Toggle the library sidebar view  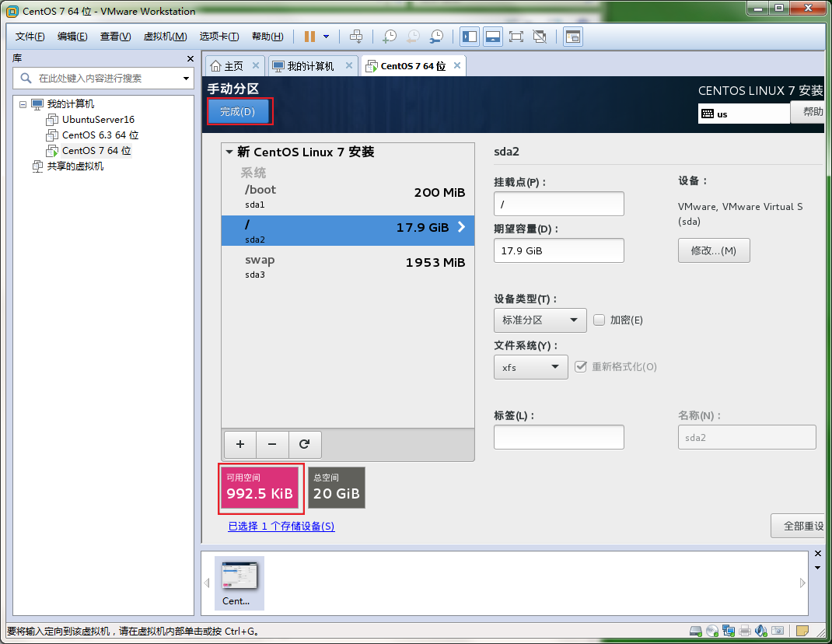pyautogui.click(x=470, y=37)
